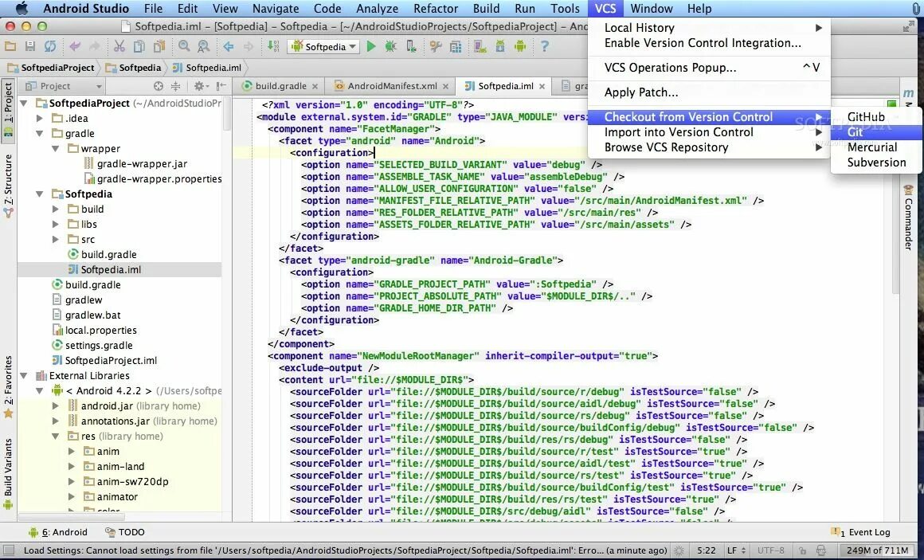Click the Help question mark icon

click(545, 46)
